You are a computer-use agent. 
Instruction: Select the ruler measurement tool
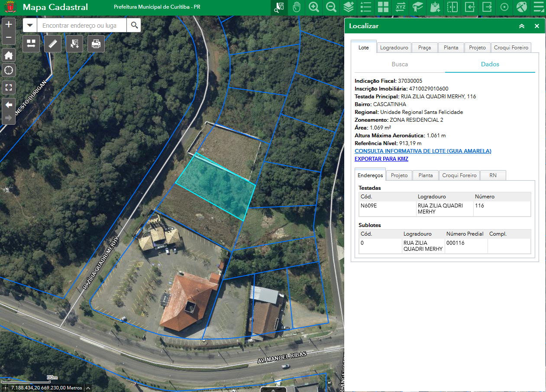tap(53, 44)
